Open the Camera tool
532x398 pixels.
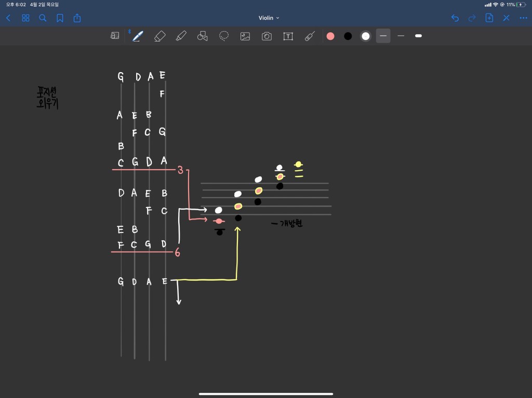pos(267,36)
